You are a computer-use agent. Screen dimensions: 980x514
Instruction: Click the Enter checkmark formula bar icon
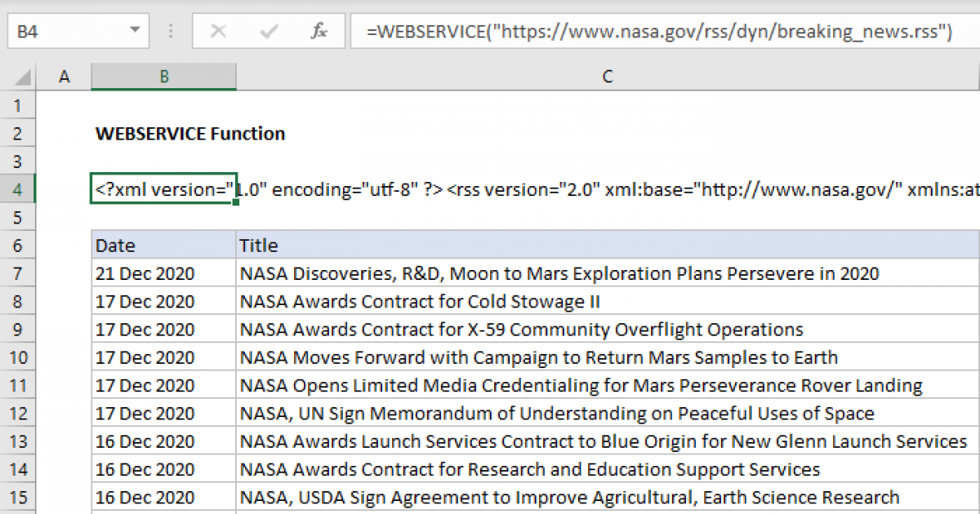tap(269, 32)
